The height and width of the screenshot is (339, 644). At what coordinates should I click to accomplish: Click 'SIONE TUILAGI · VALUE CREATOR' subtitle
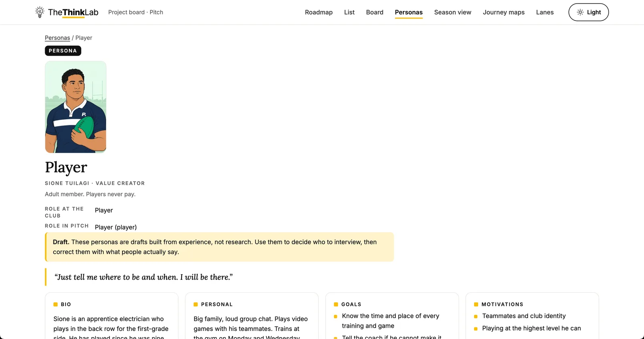(x=95, y=183)
